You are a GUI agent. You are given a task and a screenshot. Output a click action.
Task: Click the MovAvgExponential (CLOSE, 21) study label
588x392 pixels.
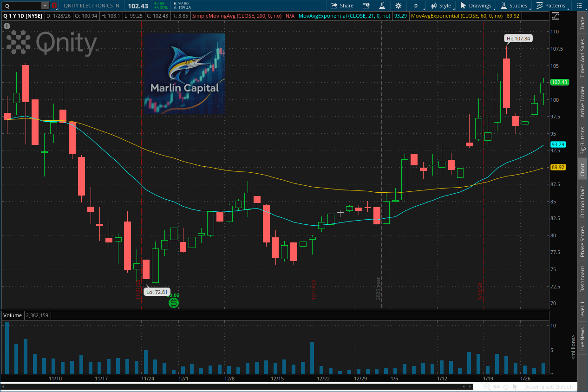click(x=345, y=16)
